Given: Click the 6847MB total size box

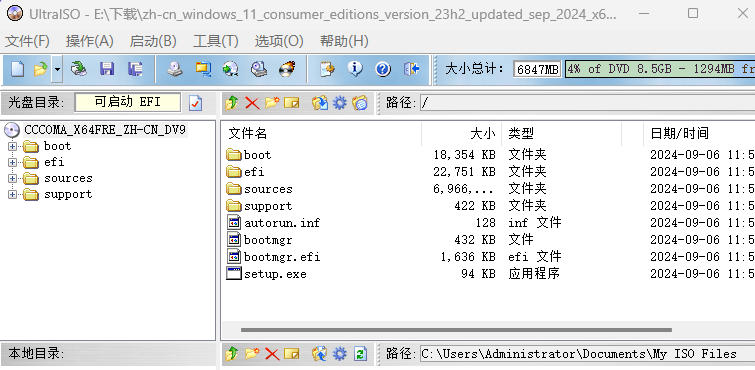Looking at the screenshot, I should coord(537,69).
